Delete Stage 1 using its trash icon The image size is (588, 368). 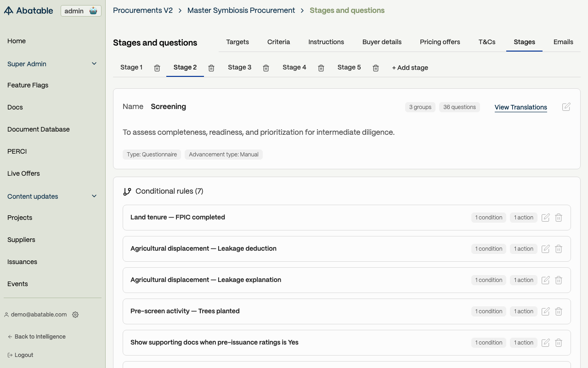click(157, 68)
